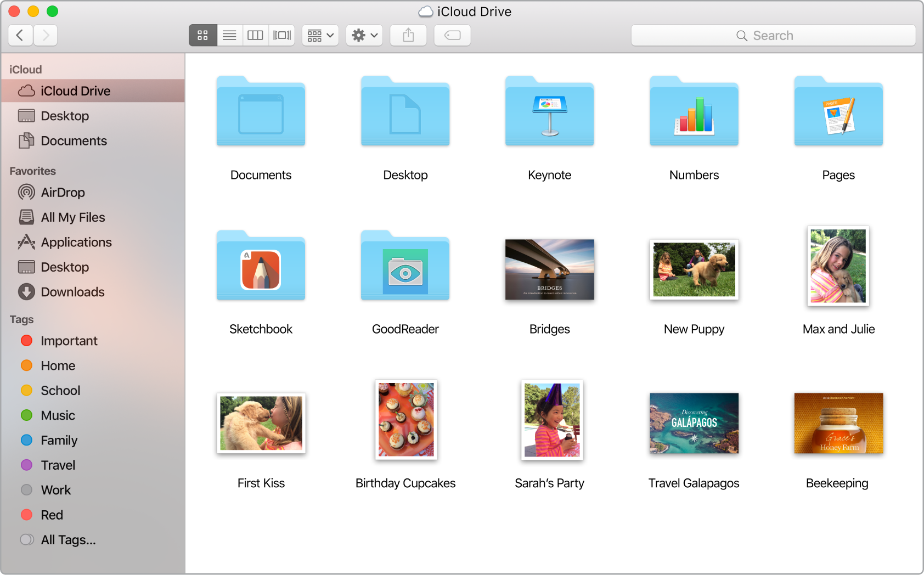The width and height of the screenshot is (924, 575).
Task: Click the 'Sketchbook' folder name label
Action: point(261,329)
